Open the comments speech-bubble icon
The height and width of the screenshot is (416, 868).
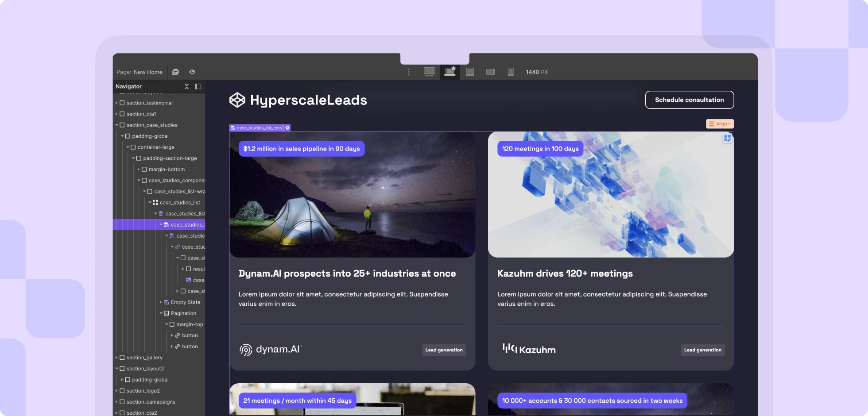175,72
